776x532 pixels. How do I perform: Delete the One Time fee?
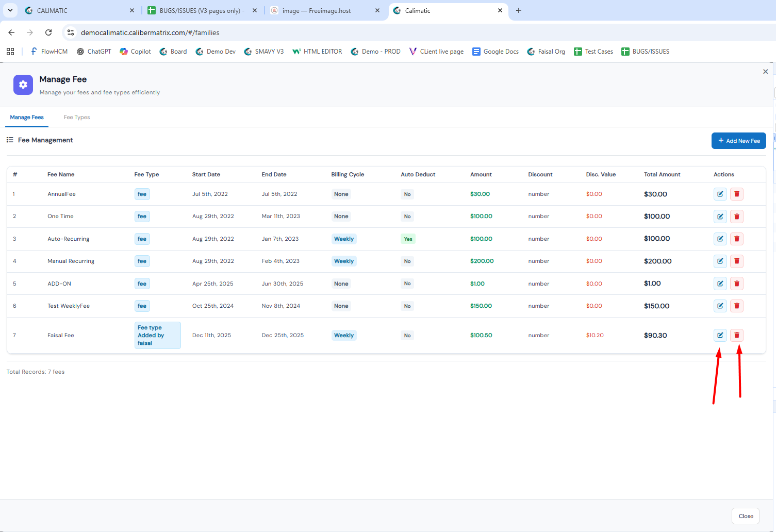click(x=736, y=217)
